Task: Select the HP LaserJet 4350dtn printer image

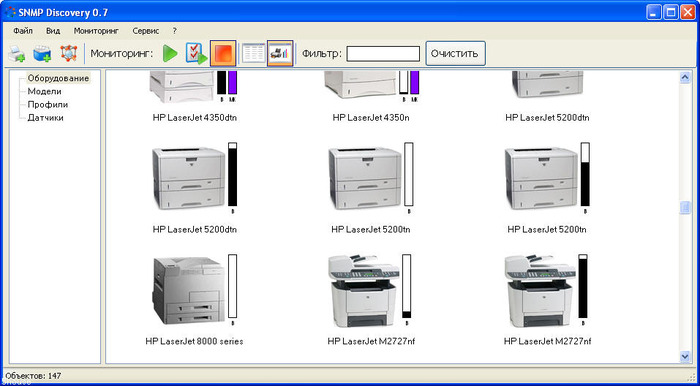Action: point(182,87)
